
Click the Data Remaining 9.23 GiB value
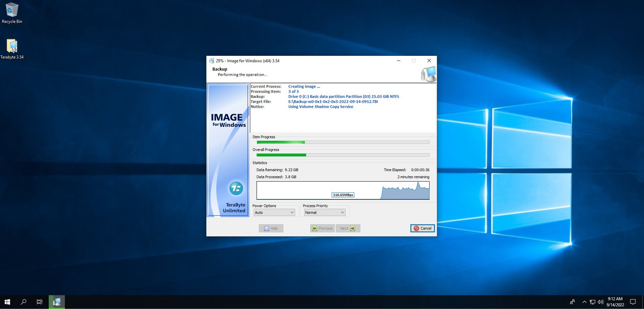tap(292, 170)
